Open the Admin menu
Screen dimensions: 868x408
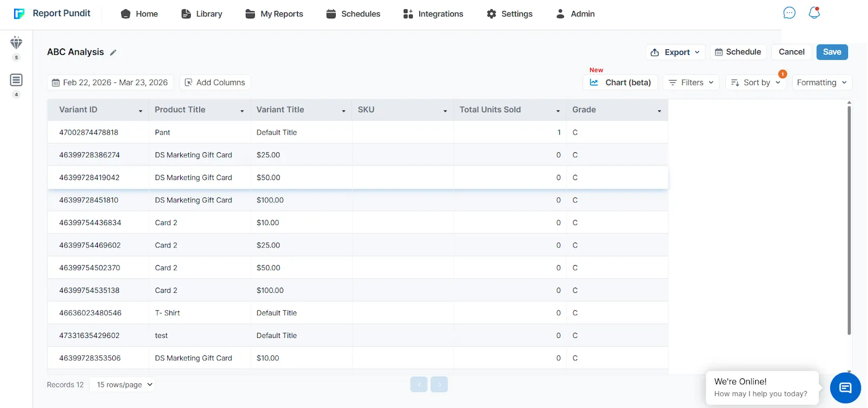point(576,14)
